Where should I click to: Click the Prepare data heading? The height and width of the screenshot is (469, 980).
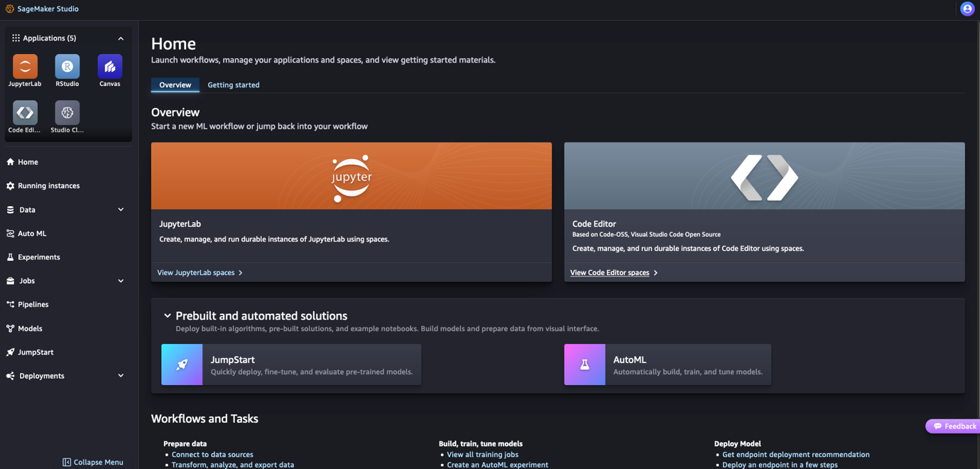coord(185,443)
